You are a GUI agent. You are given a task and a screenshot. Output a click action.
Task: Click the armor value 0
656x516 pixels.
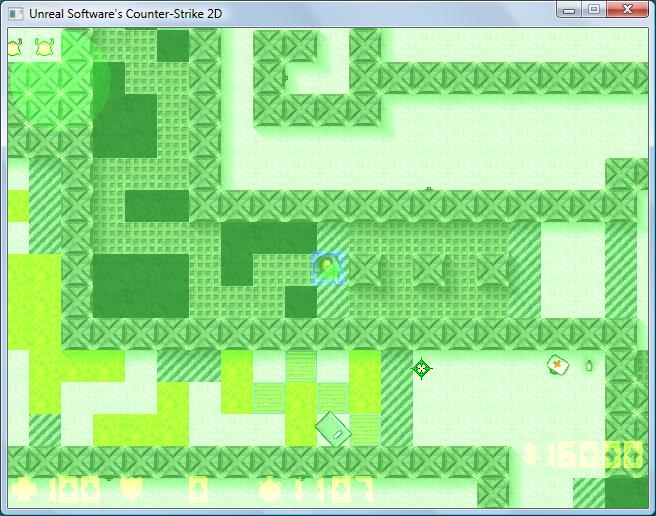click(198, 490)
